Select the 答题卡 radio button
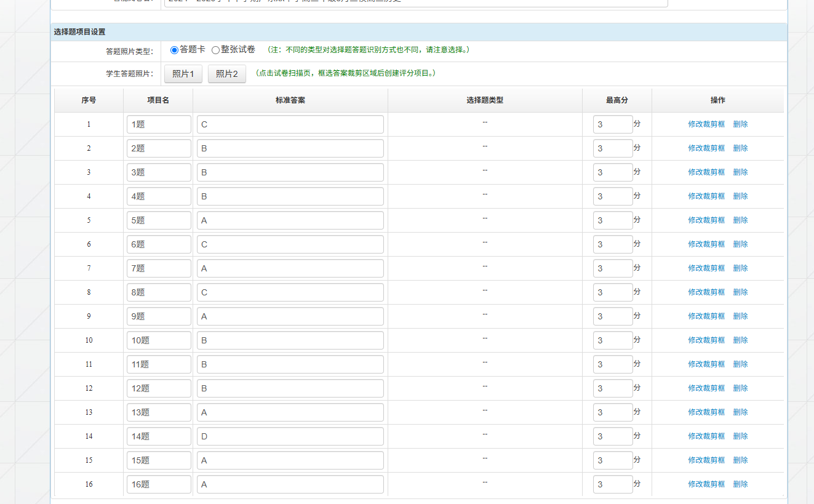Image resolution: width=814 pixels, height=504 pixels. (174, 50)
